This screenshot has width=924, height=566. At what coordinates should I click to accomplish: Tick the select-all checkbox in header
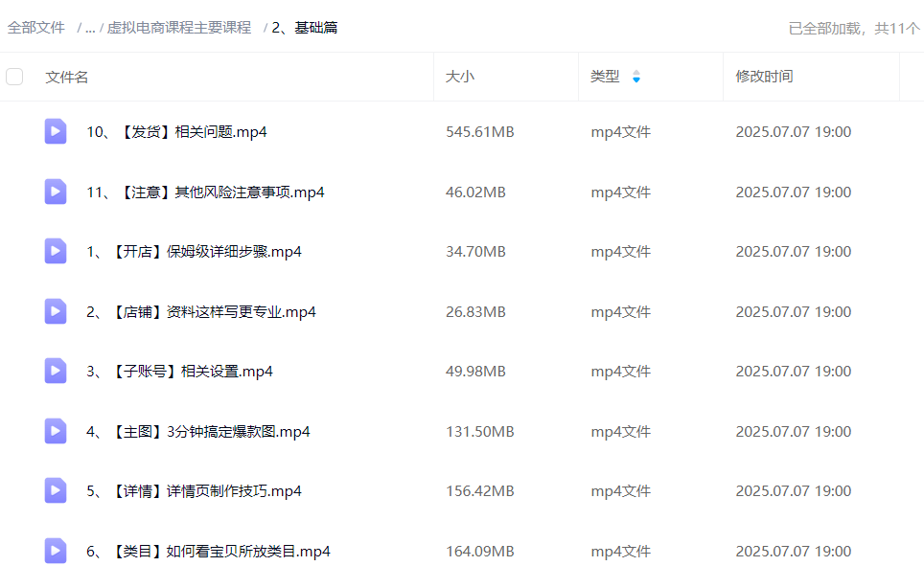point(14,77)
